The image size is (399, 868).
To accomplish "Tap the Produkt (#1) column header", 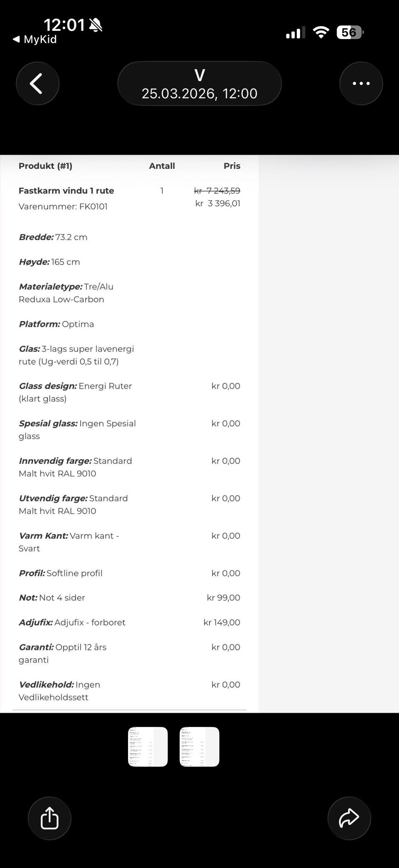I will (46, 166).
